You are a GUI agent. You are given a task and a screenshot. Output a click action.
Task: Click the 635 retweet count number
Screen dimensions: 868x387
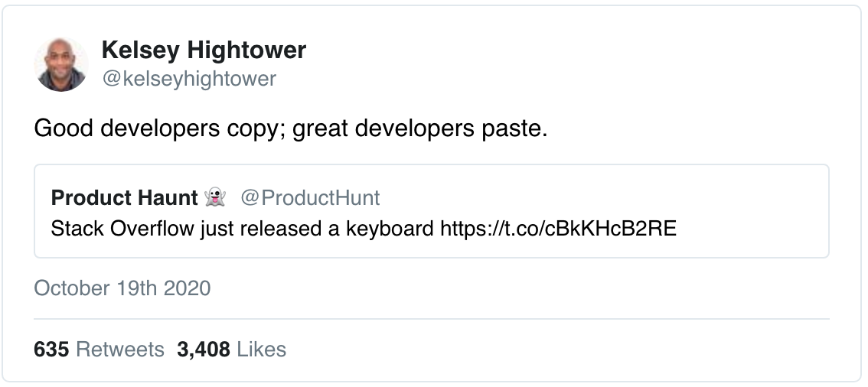[x=51, y=350]
